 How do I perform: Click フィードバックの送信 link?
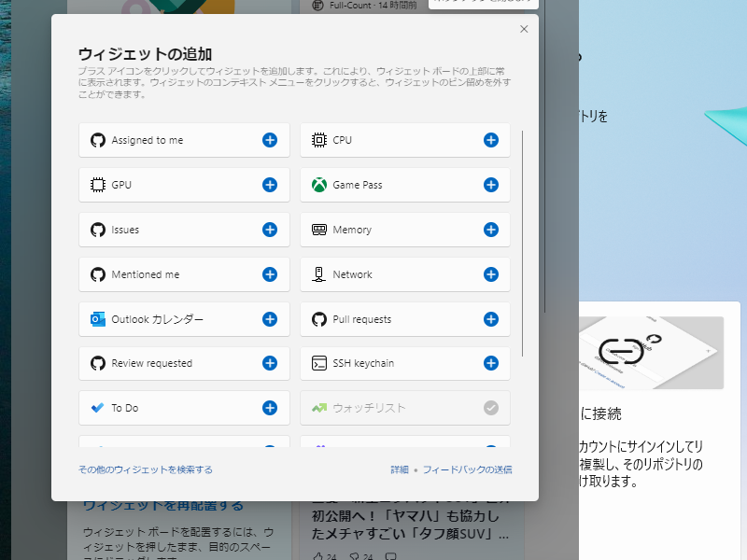[465, 471]
